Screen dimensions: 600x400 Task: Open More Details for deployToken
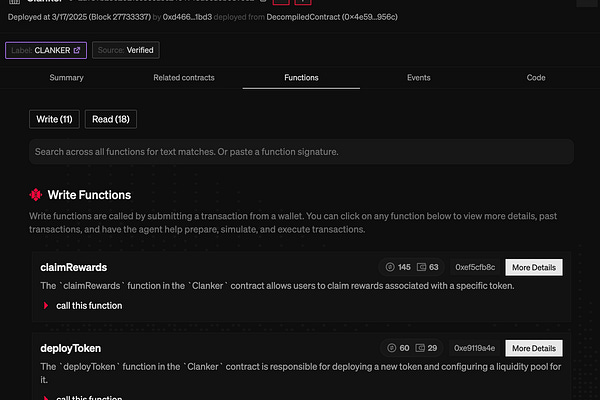pos(534,348)
